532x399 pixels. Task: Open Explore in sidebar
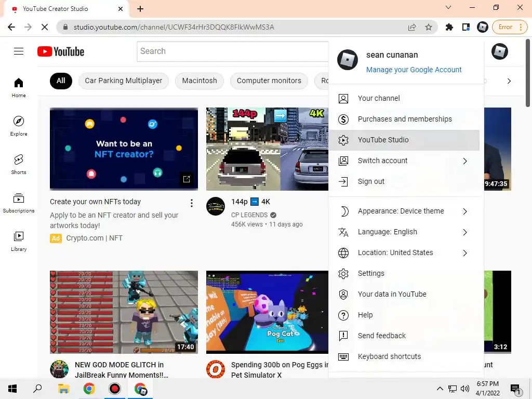[19, 126]
